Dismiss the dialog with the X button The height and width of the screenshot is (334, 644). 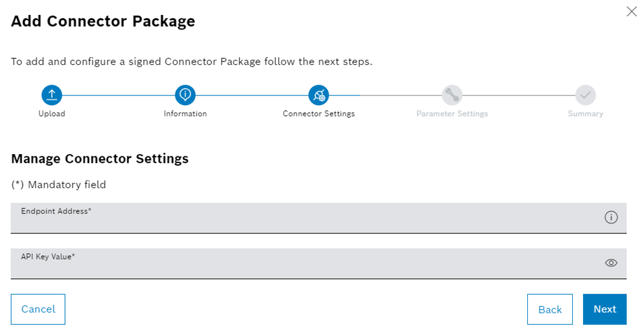coord(632,10)
